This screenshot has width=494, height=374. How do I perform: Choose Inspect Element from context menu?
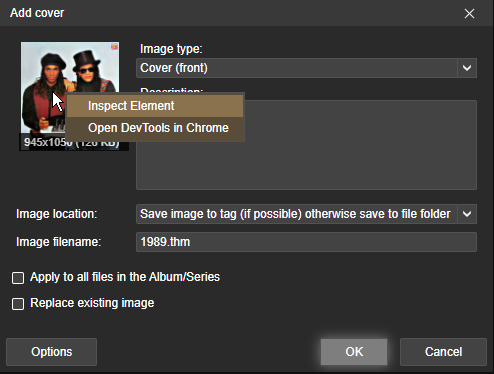pyautogui.click(x=155, y=106)
